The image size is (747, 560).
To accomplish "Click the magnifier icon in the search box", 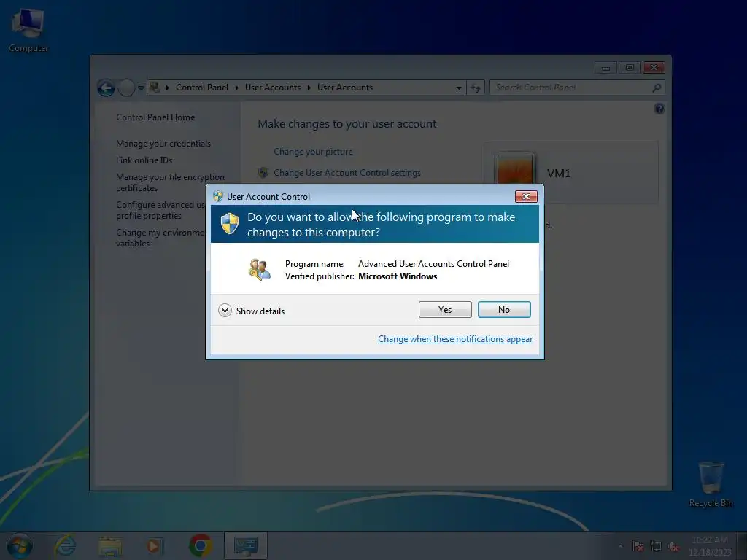I will click(x=657, y=87).
